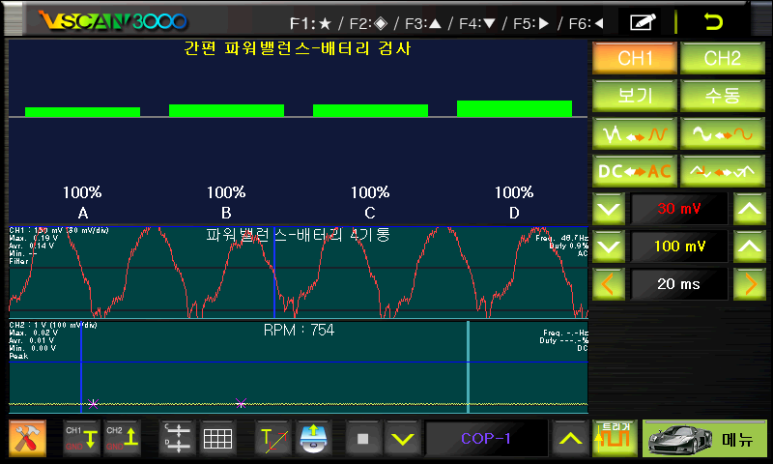Select the CH1 channel tab
Image resolution: width=773 pixels, height=464 pixels.
tap(634, 58)
